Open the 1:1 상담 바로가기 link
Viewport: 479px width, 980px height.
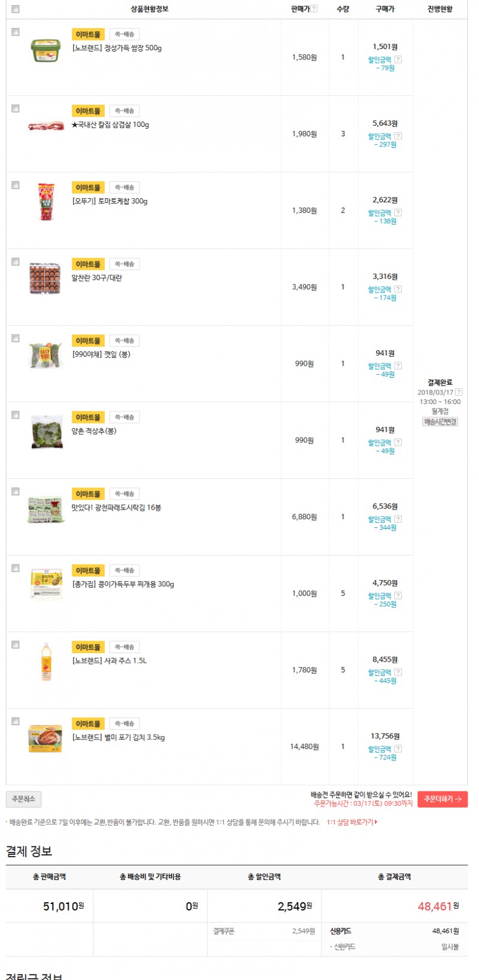(351, 822)
